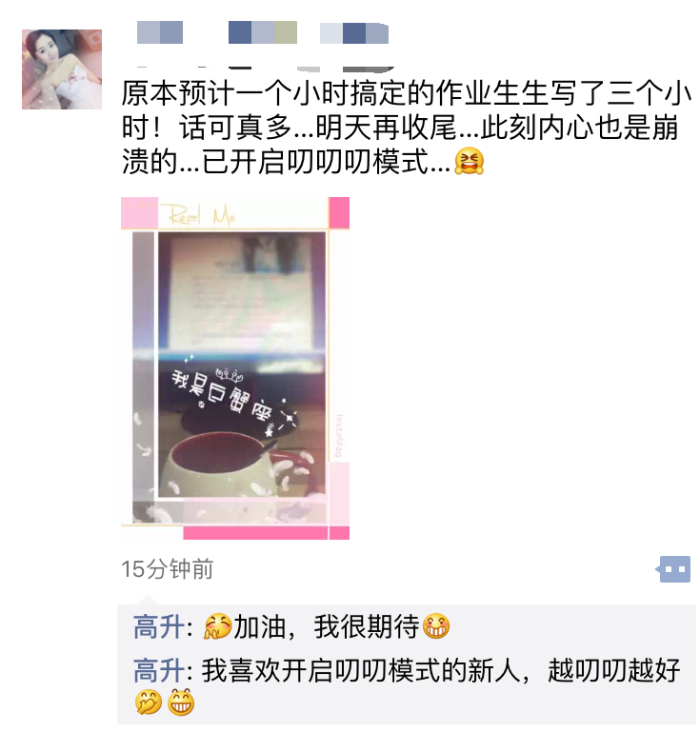Tap the InstaMag watermark on the photo

(339, 436)
